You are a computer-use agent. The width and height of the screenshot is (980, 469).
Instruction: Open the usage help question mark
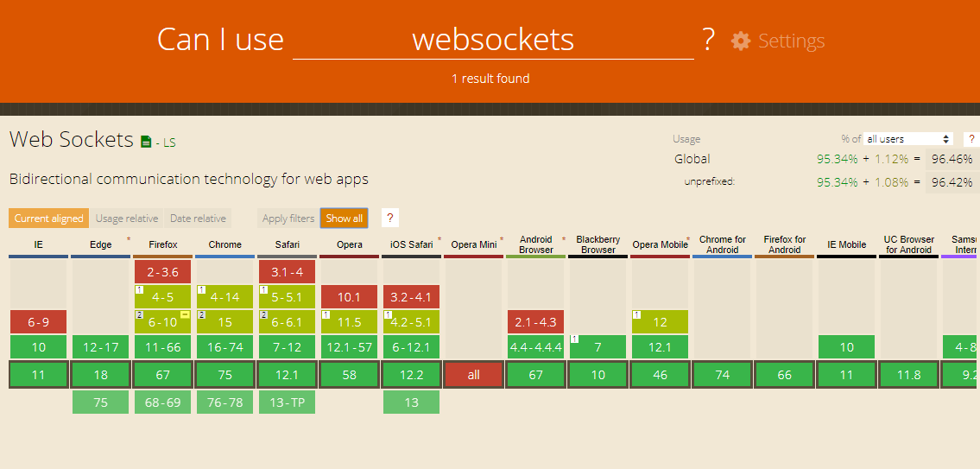point(972,139)
